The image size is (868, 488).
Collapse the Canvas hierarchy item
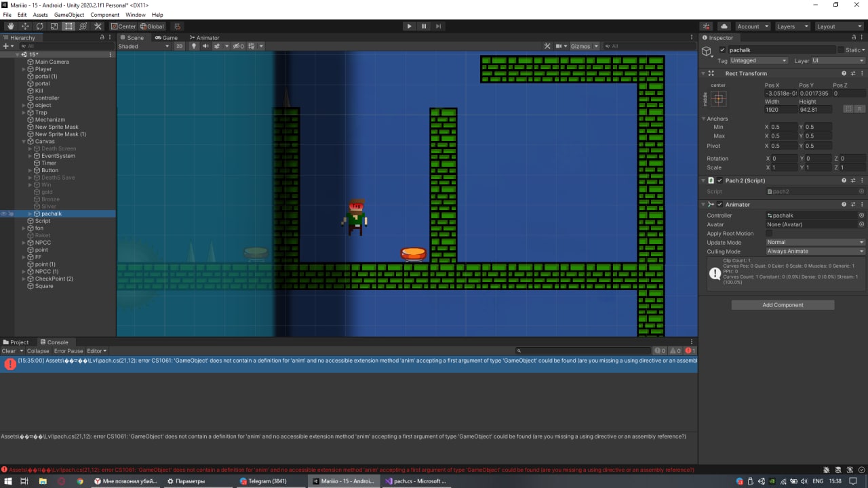pos(24,142)
